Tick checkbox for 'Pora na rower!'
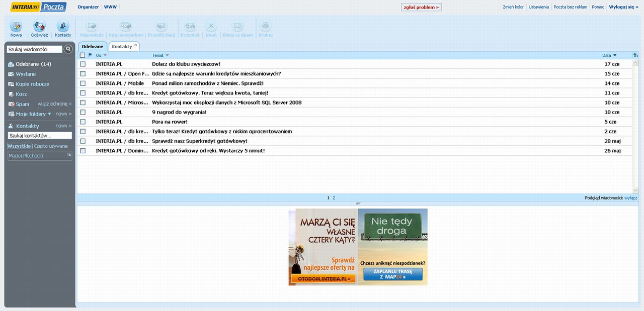The width and height of the screenshot is (644, 311). 83,122
